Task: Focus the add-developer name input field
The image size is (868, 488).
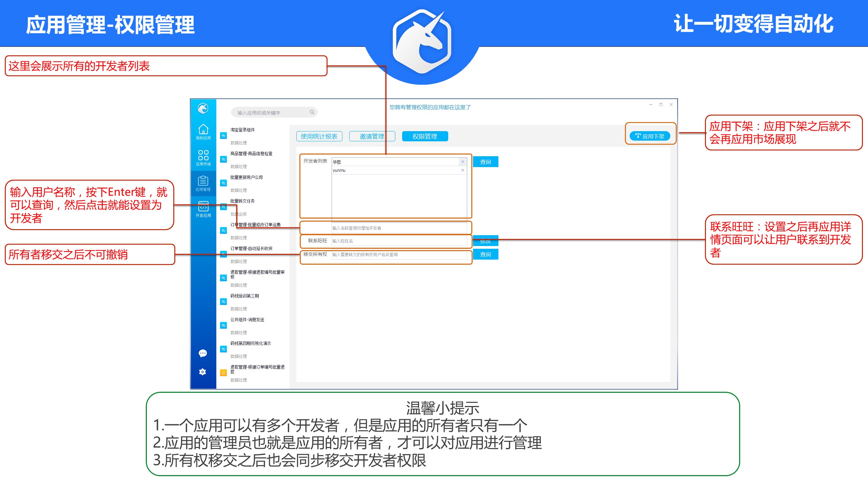Action: pyautogui.click(x=399, y=228)
